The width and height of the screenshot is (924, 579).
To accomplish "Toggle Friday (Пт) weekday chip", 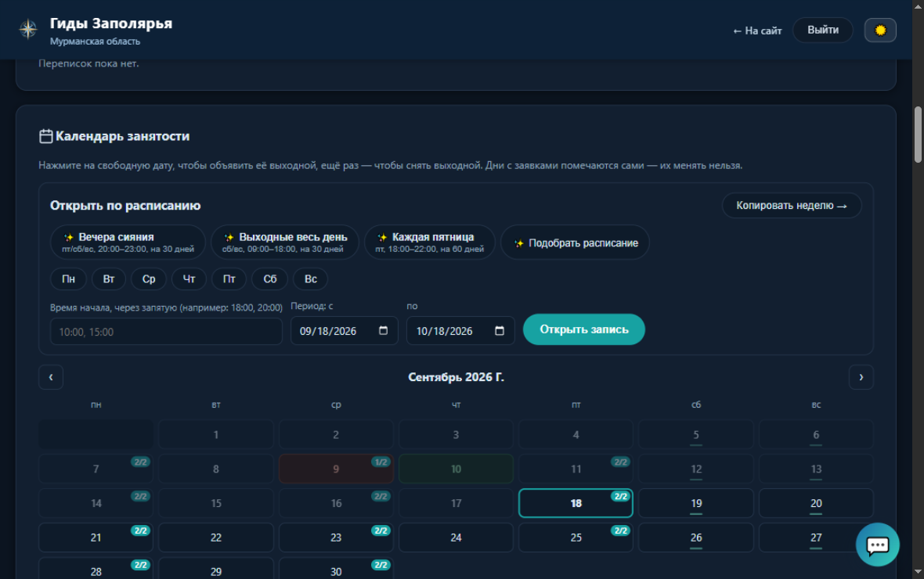I will pyautogui.click(x=229, y=279).
